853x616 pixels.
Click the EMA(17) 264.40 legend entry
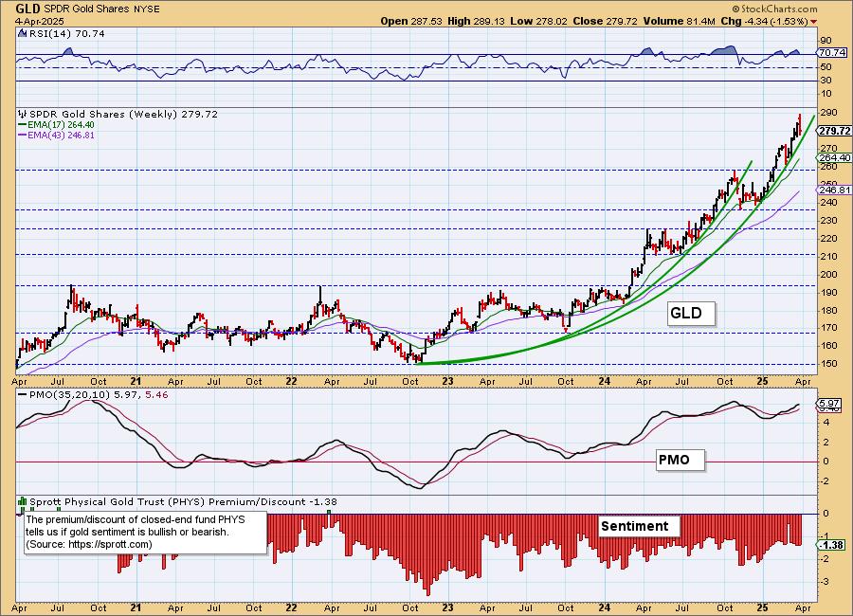(x=57, y=124)
